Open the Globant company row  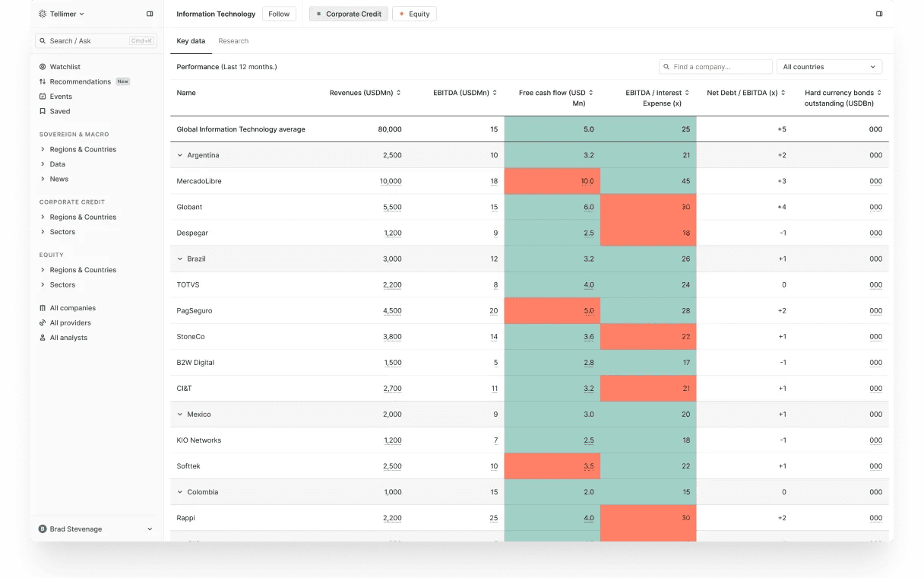[529, 207]
